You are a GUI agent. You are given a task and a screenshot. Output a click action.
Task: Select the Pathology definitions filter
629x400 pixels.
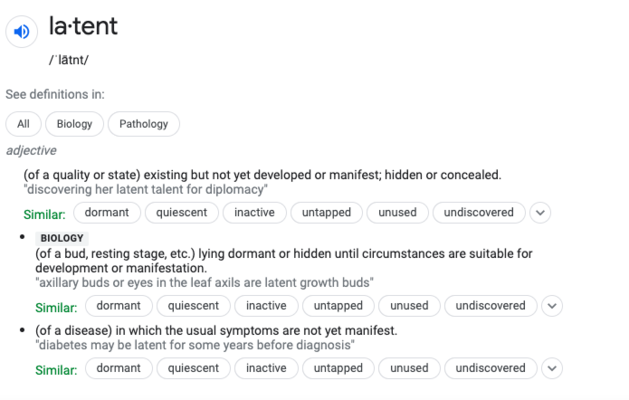(x=144, y=124)
